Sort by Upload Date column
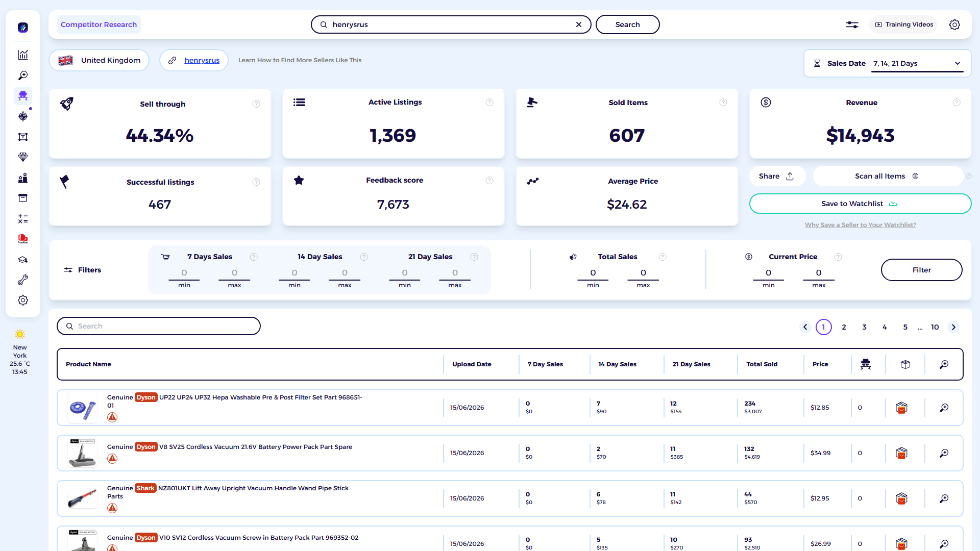Viewport: 980px width, 551px height. [472, 364]
